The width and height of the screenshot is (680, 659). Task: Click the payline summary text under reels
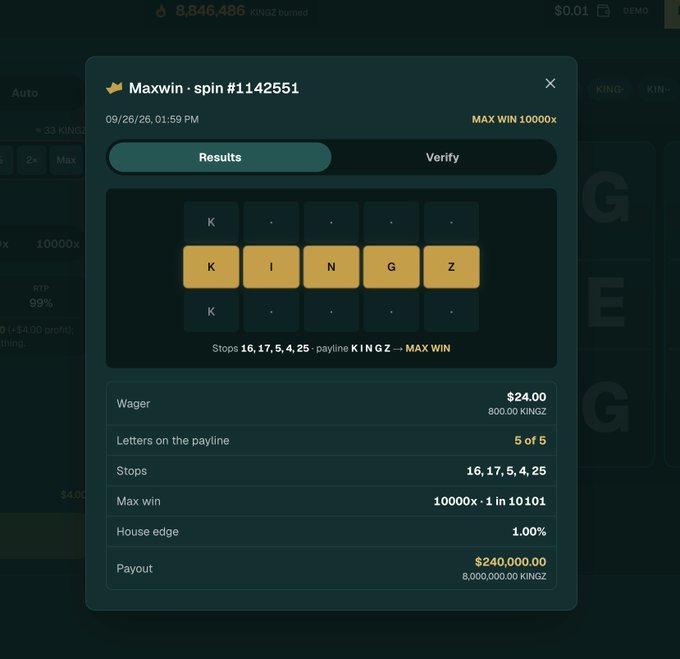tap(331, 349)
